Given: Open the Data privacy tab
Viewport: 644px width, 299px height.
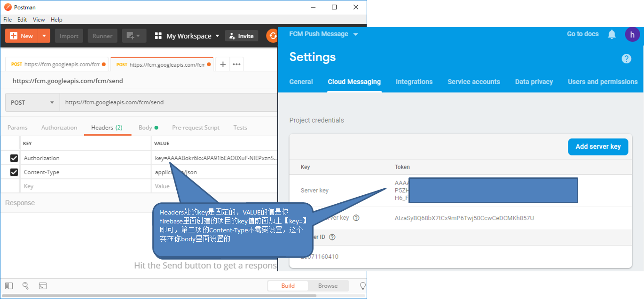Looking at the screenshot, I should tap(534, 82).
